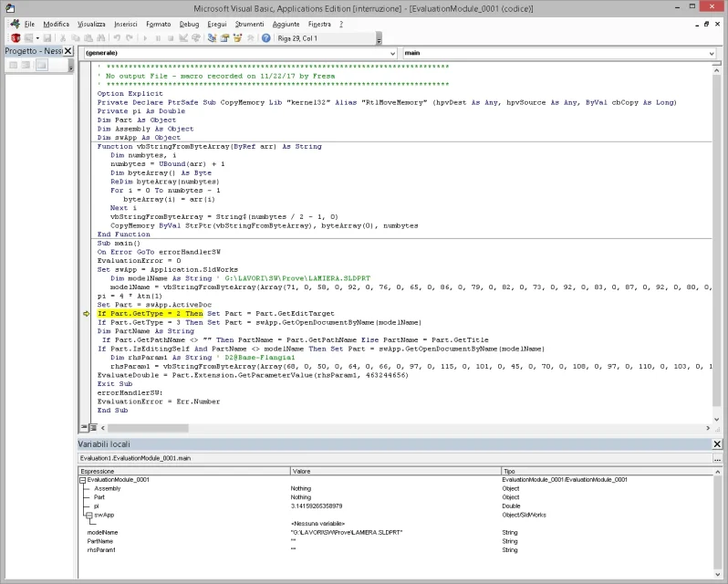The width and height of the screenshot is (728, 584).
Task: Select the rhsParam1 variable row
Action: pyautogui.click(x=396, y=550)
